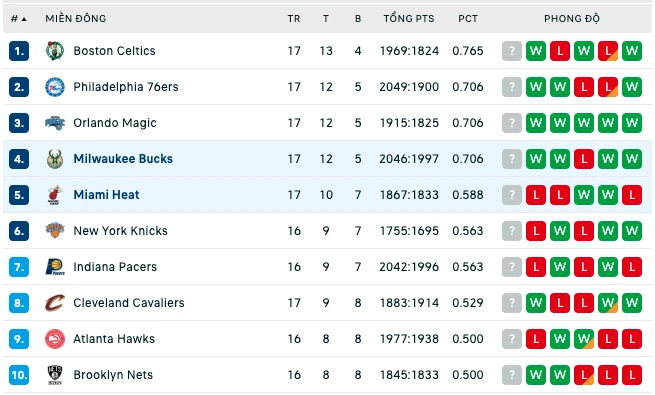The width and height of the screenshot is (655, 395).
Task: Click the Indiana Pacers logo
Action: 55,267
